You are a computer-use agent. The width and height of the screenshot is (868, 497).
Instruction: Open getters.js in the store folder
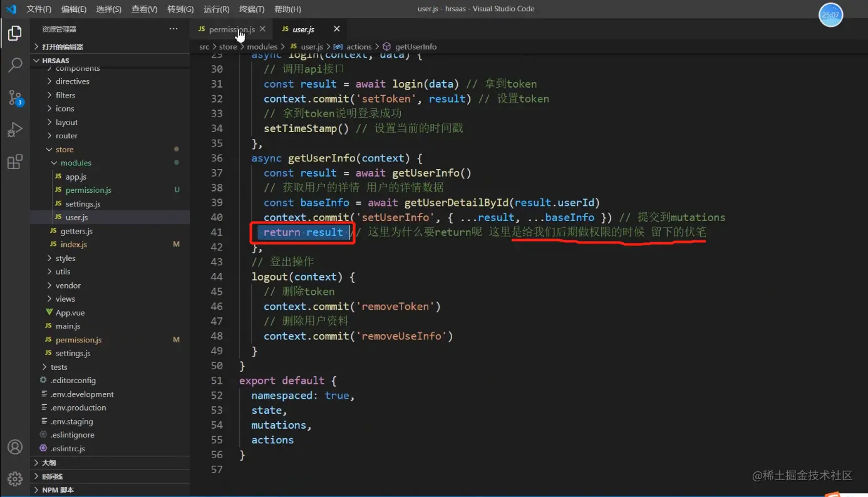coord(110,231)
